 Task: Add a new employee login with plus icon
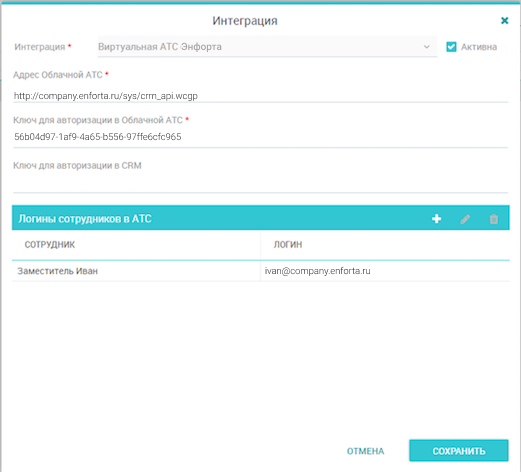tap(436, 219)
